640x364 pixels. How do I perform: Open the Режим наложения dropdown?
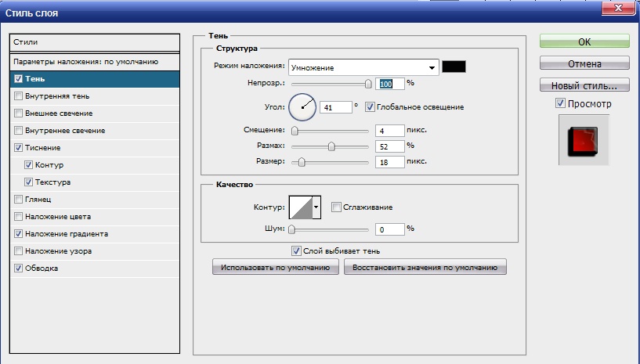(x=363, y=67)
